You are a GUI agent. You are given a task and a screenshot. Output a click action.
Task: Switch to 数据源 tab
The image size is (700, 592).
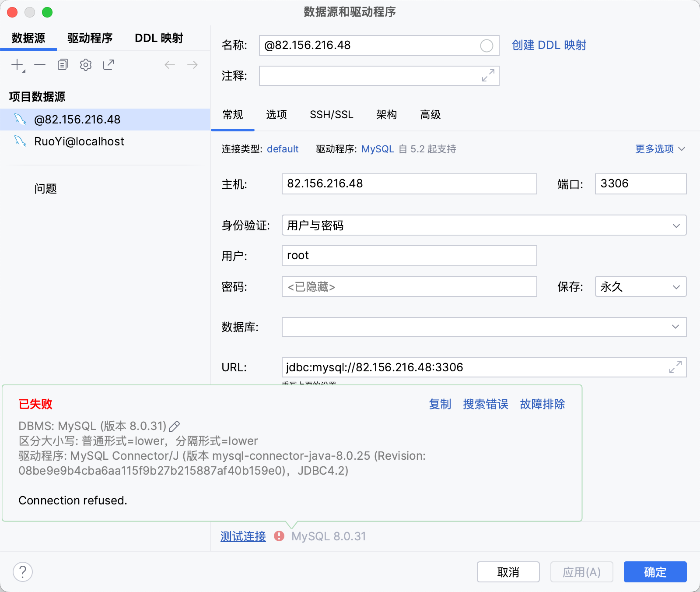(x=28, y=38)
